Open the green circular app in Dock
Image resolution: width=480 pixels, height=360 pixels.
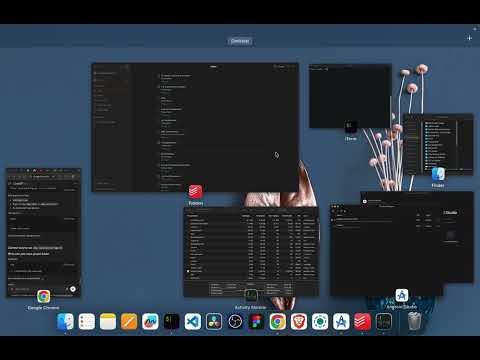(x=320, y=322)
